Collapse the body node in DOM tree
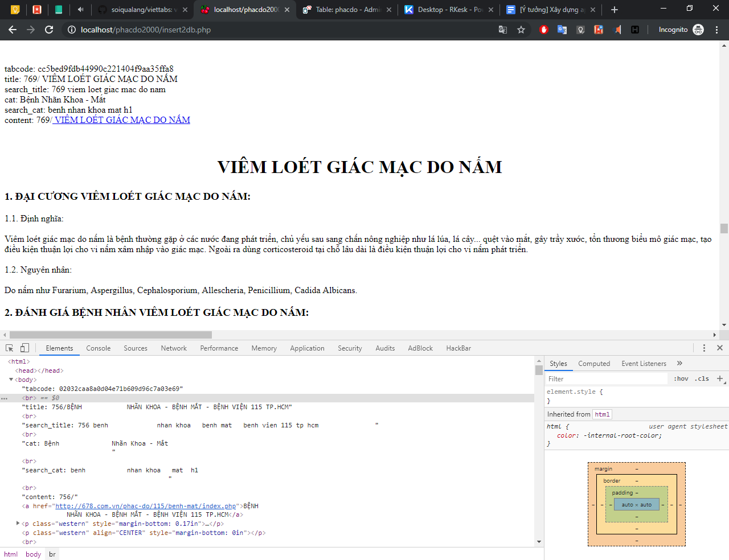The width and height of the screenshot is (729, 560). [11, 380]
